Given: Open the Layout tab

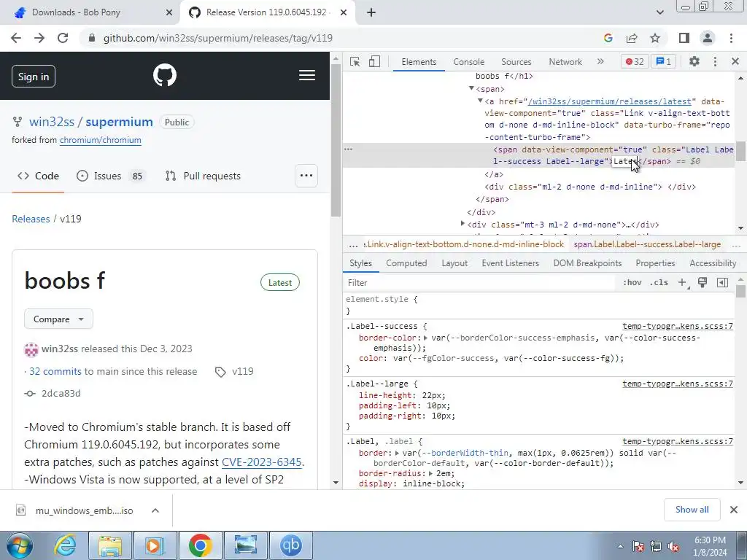Looking at the screenshot, I should [454, 263].
